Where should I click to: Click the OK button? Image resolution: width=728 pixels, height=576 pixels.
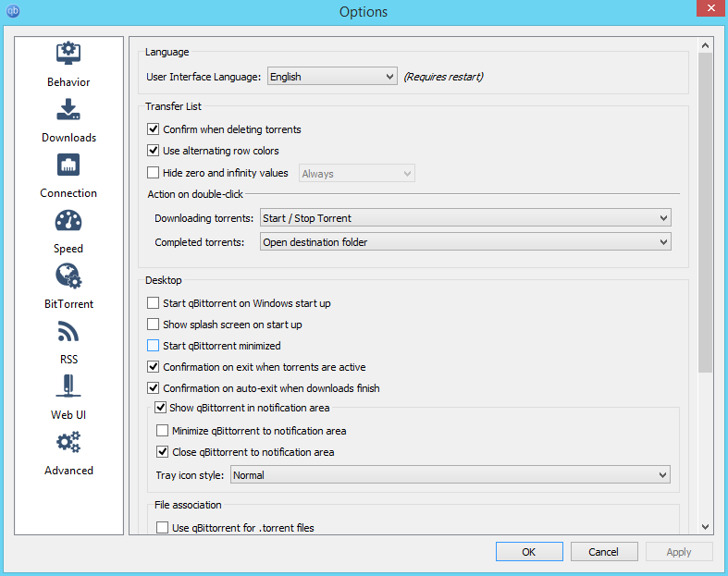tap(529, 551)
